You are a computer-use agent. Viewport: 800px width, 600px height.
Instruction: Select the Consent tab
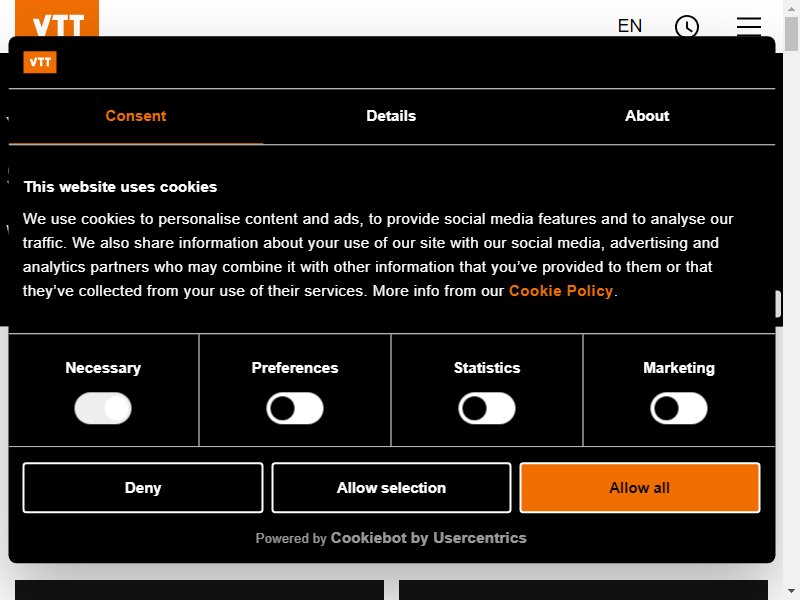coord(136,116)
